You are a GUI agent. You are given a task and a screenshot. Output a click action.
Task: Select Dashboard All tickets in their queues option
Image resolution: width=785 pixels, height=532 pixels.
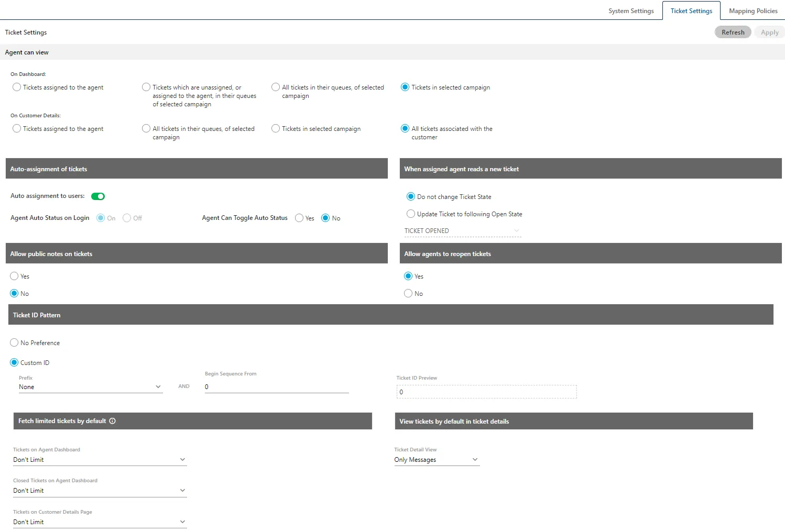[276, 87]
